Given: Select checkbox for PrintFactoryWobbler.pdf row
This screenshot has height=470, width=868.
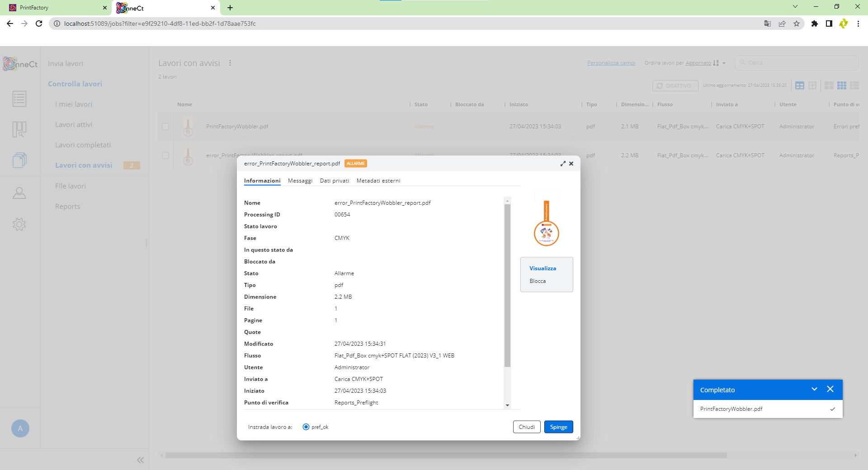Looking at the screenshot, I should tap(165, 127).
